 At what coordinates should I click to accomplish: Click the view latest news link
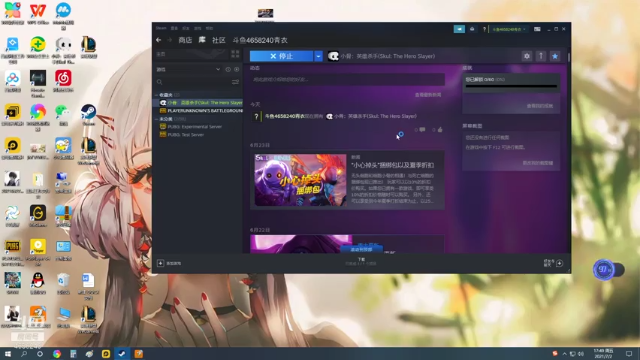pyautogui.click(x=428, y=95)
